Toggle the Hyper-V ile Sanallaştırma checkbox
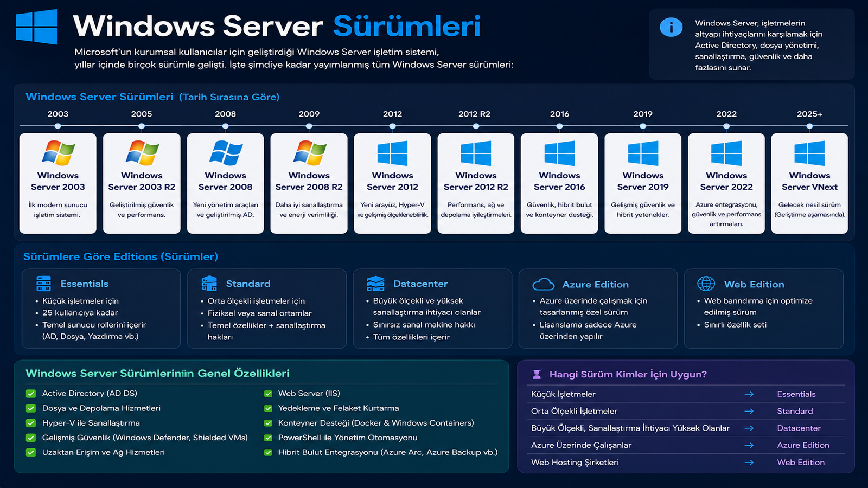This screenshot has height=488, width=868. [x=31, y=423]
